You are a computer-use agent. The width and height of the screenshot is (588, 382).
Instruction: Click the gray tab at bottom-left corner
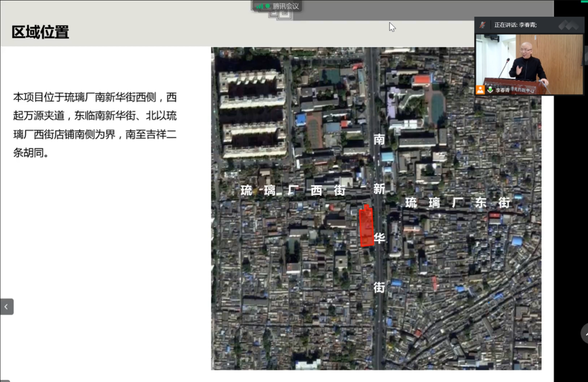(x=5, y=380)
